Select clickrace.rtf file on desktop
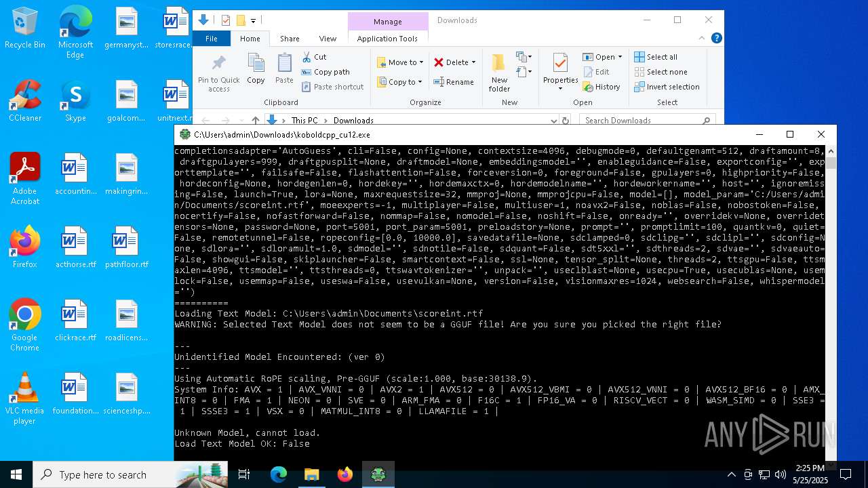 point(75,321)
